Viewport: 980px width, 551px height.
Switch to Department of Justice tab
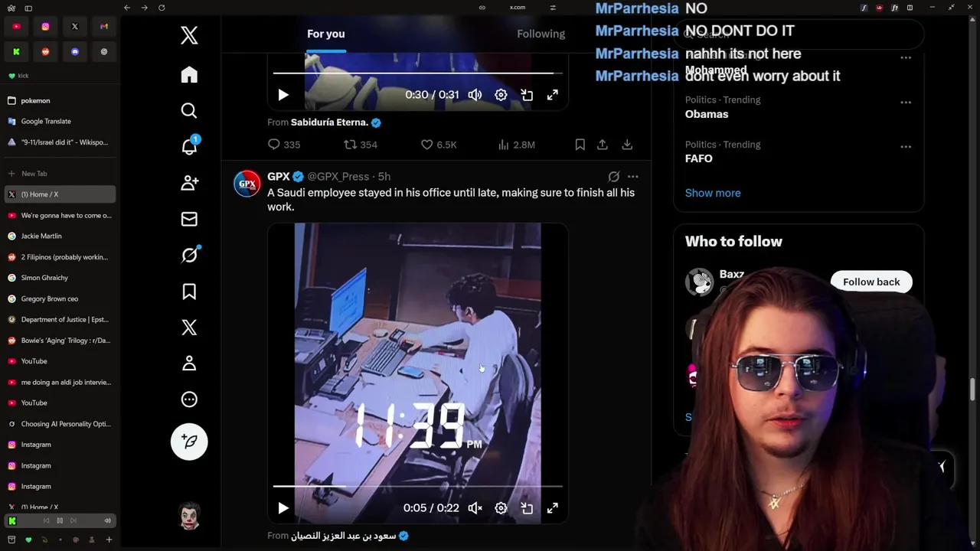click(60, 319)
